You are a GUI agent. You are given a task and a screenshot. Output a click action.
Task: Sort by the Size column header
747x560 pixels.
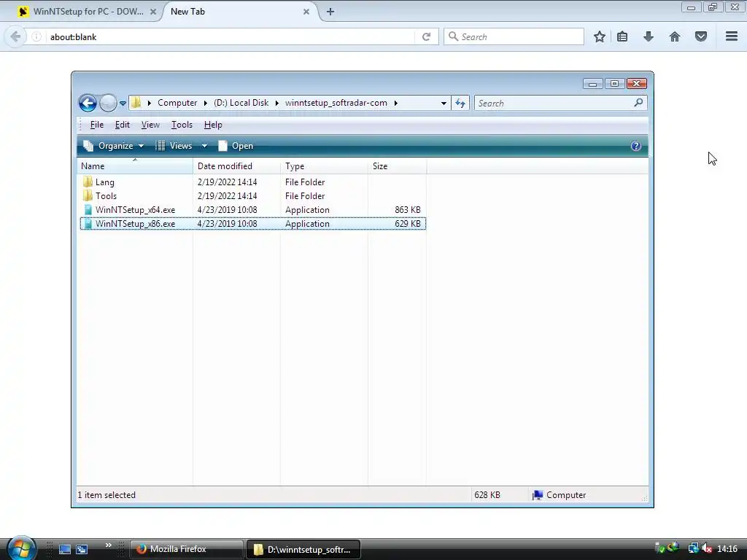pyautogui.click(x=398, y=166)
